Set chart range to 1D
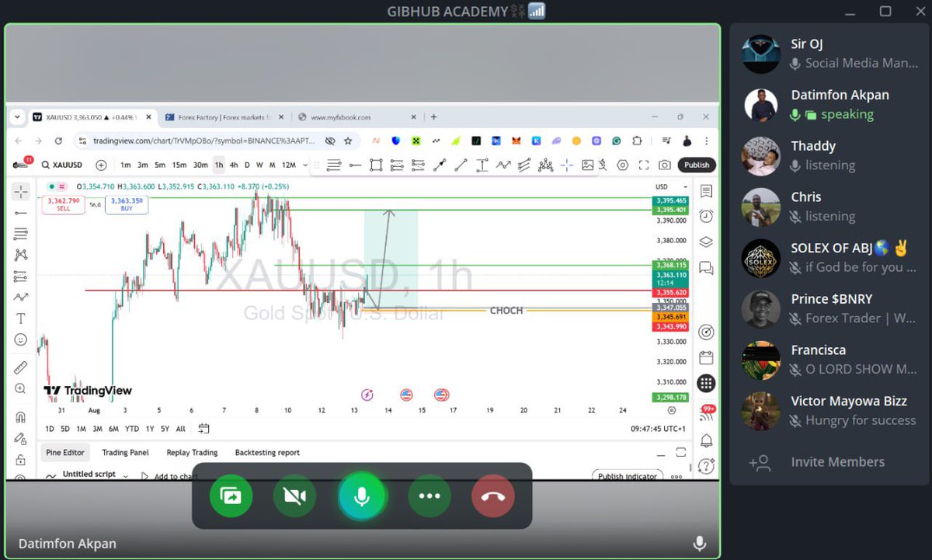 point(50,429)
